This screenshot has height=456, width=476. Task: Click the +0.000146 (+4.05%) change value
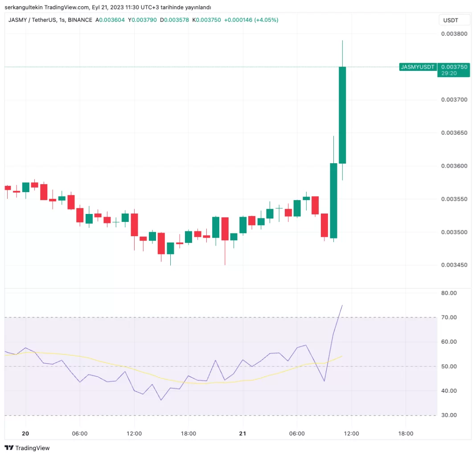pyautogui.click(x=251, y=20)
